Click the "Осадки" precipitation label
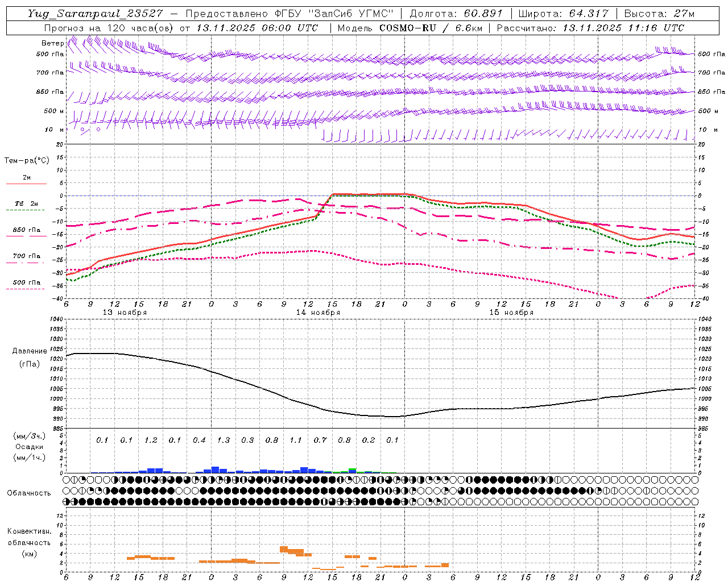The height and width of the screenshot is (582, 728). (30, 447)
